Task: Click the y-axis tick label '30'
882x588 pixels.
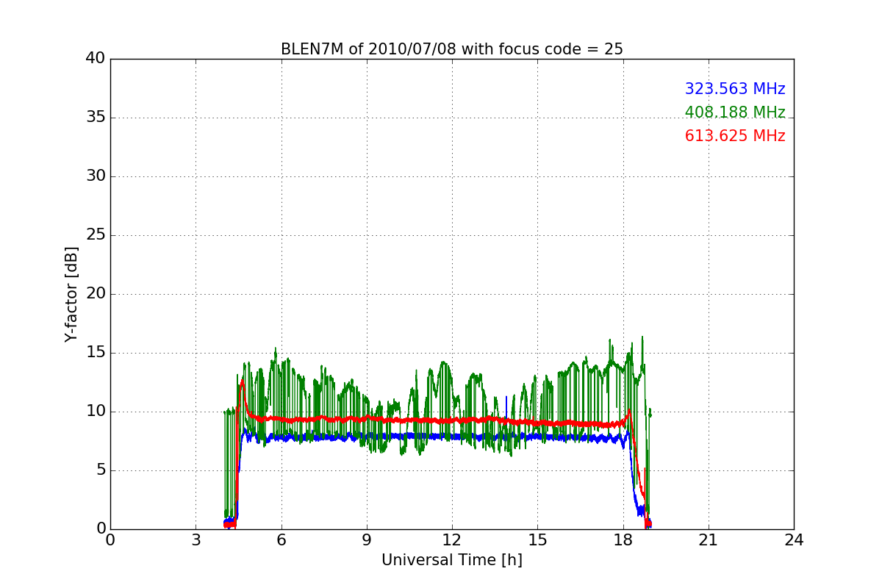Action: coord(96,176)
